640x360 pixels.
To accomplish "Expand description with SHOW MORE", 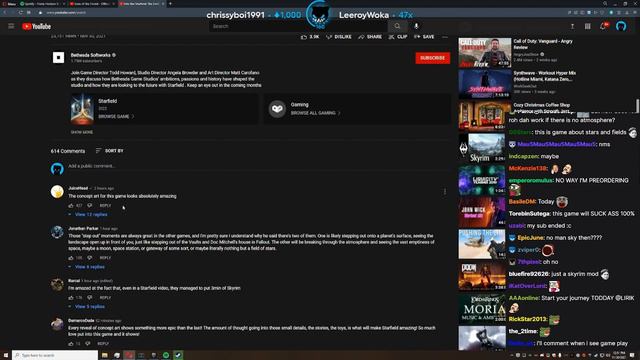I will tap(82, 132).
